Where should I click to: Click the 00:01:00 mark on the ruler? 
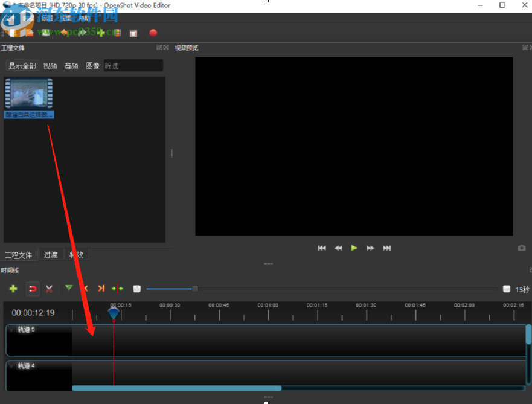(268, 306)
